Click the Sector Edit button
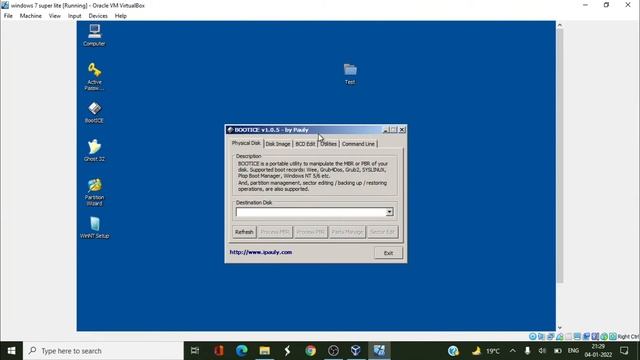The height and width of the screenshot is (360, 640). tap(382, 232)
